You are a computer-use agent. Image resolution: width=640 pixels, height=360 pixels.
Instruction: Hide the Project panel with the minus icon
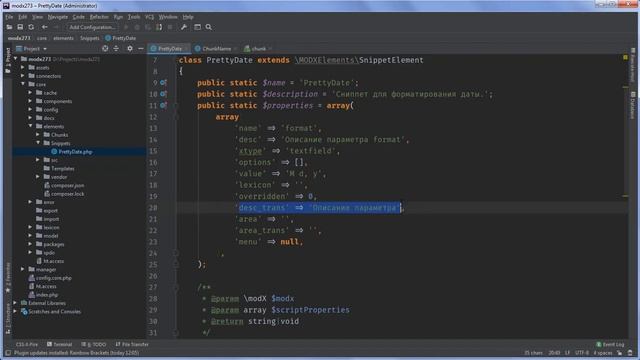click(140, 49)
